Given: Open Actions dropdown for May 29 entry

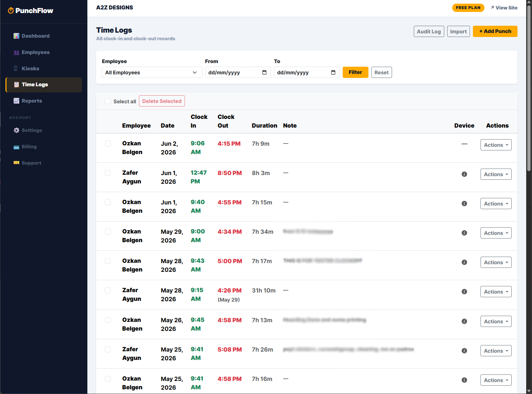Looking at the screenshot, I should click(496, 233).
